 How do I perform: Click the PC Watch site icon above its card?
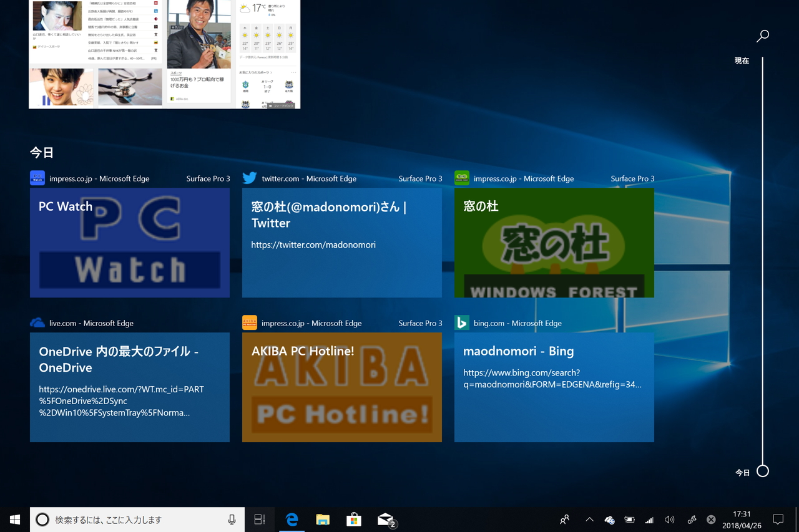click(37, 178)
